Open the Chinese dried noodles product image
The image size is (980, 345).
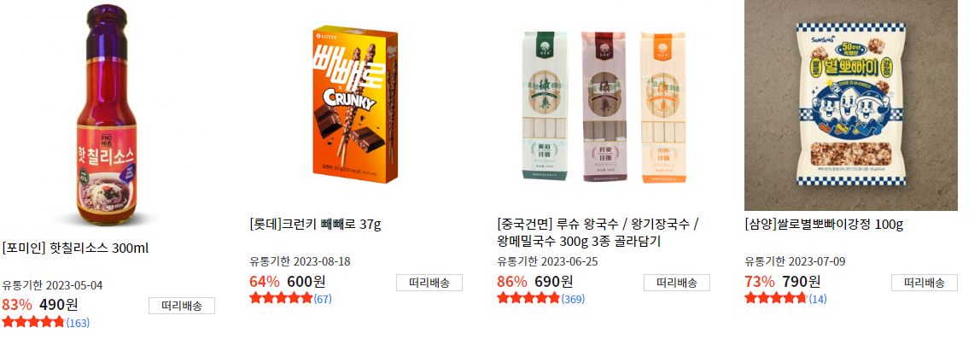pyautogui.click(x=604, y=105)
